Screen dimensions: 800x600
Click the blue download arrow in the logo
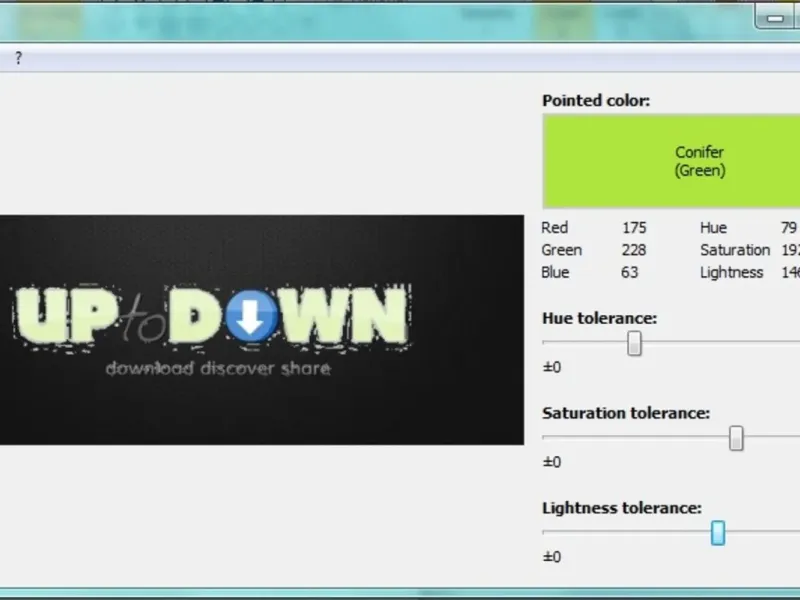click(x=251, y=317)
